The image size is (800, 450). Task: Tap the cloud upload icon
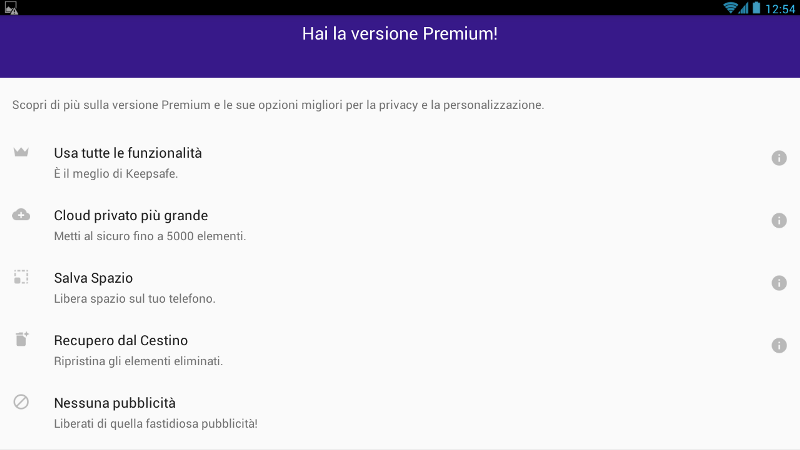(x=21, y=215)
